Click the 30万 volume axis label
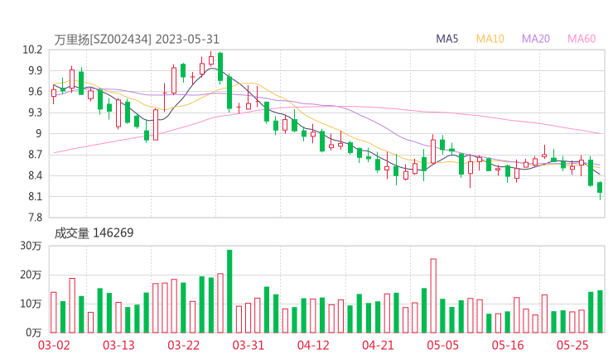 [31, 246]
